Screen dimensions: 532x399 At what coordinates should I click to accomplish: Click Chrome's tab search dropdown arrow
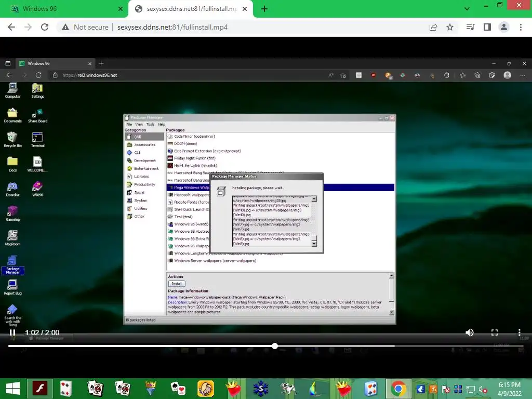pos(467,9)
